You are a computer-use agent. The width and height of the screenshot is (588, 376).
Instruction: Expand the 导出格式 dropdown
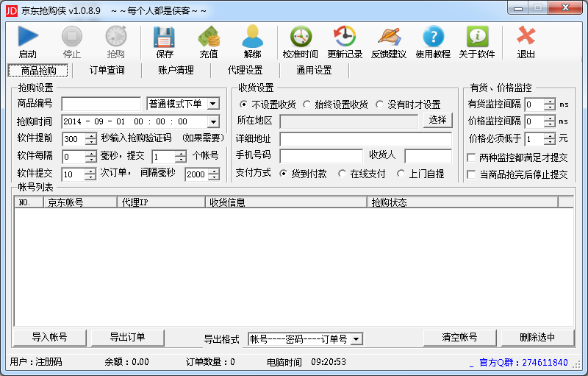356,339
